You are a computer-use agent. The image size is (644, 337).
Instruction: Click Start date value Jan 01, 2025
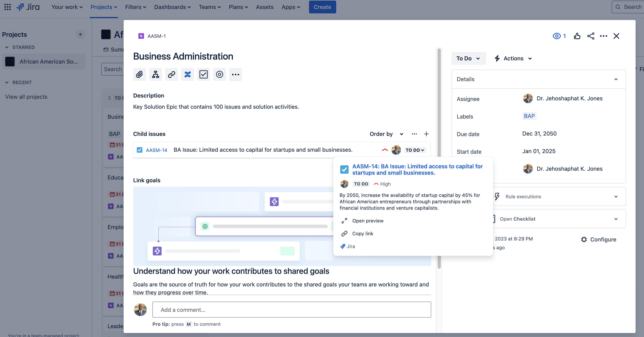(x=539, y=151)
